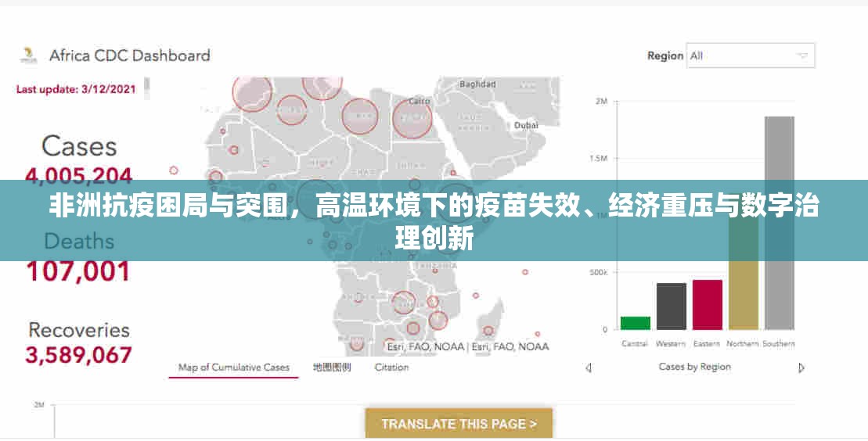This screenshot has width=868, height=441.
Task: Click the Recoveries heading
Action: [78, 330]
